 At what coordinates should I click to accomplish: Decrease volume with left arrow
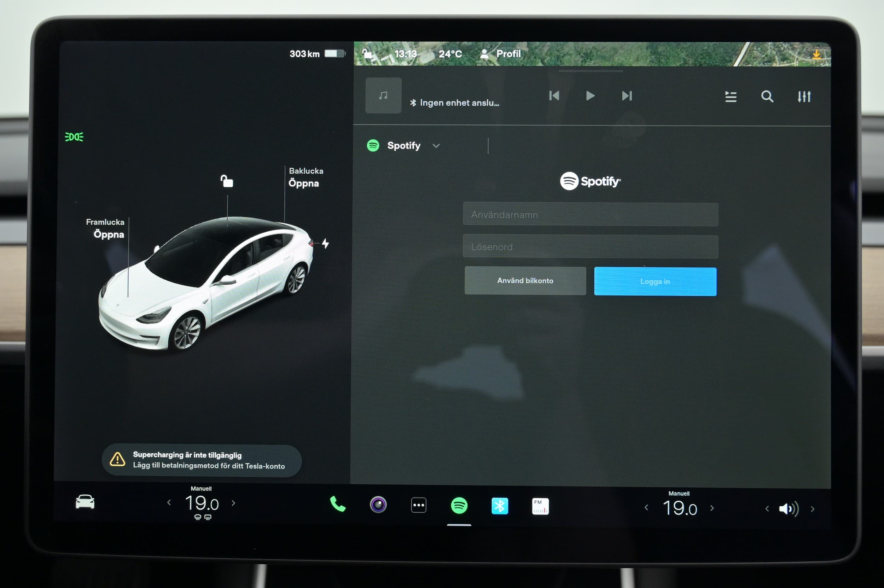click(x=767, y=508)
